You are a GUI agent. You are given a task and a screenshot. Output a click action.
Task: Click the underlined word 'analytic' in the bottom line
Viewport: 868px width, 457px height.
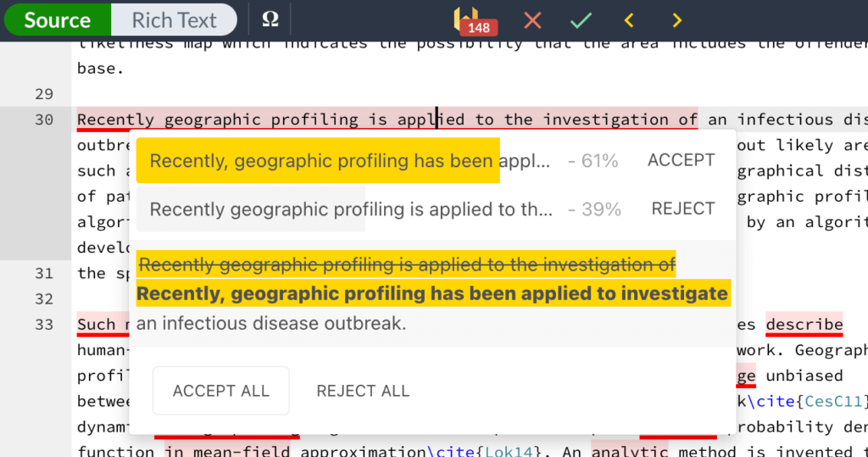[630, 451]
